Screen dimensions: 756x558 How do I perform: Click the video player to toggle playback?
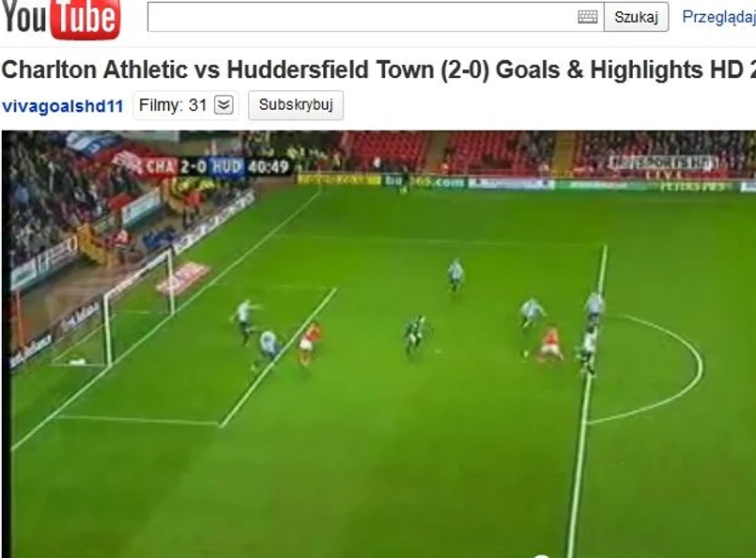(x=379, y=345)
